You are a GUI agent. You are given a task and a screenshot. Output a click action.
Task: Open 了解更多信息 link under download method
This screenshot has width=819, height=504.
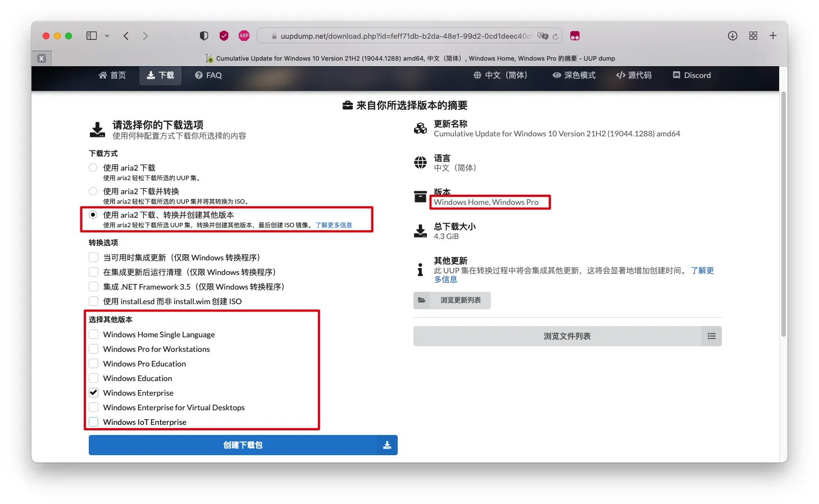point(334,225)
